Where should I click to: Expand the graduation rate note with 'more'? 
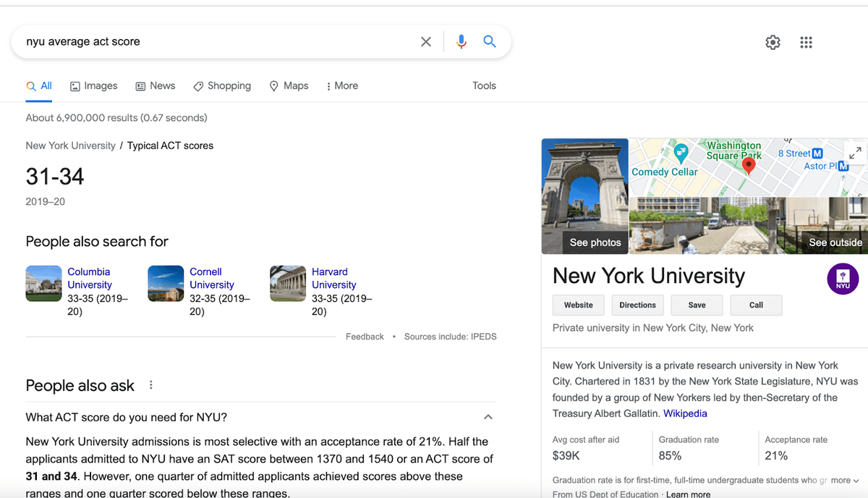coord(844,480)
